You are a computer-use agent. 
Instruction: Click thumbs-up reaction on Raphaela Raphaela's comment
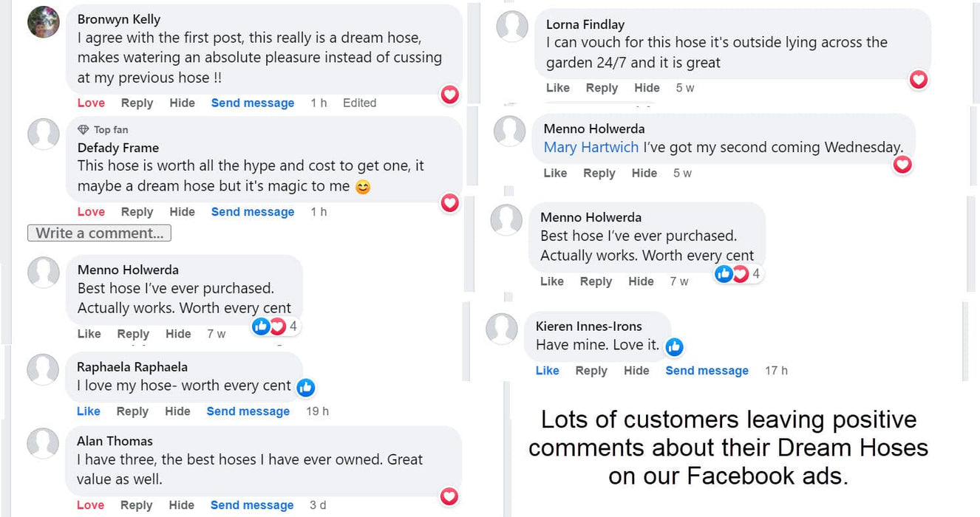pos(305,387)
